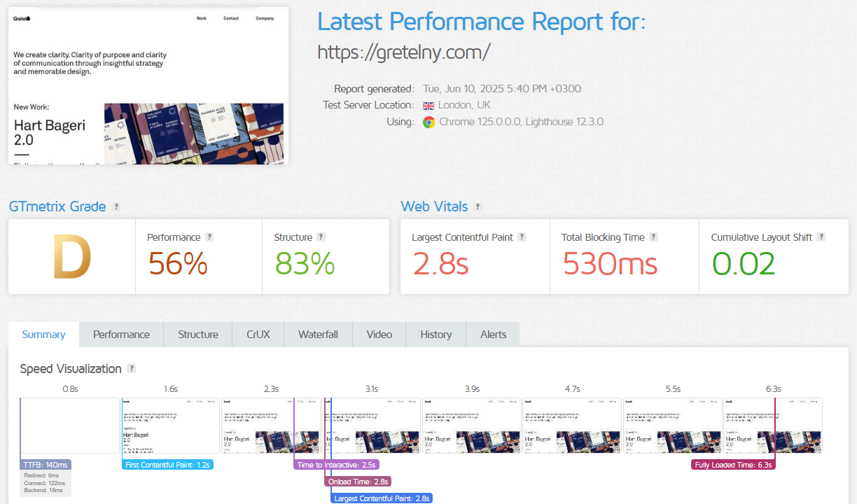The image size is (857, 504).
Task: Switch to the Performance tab
Action: [121, 335]
